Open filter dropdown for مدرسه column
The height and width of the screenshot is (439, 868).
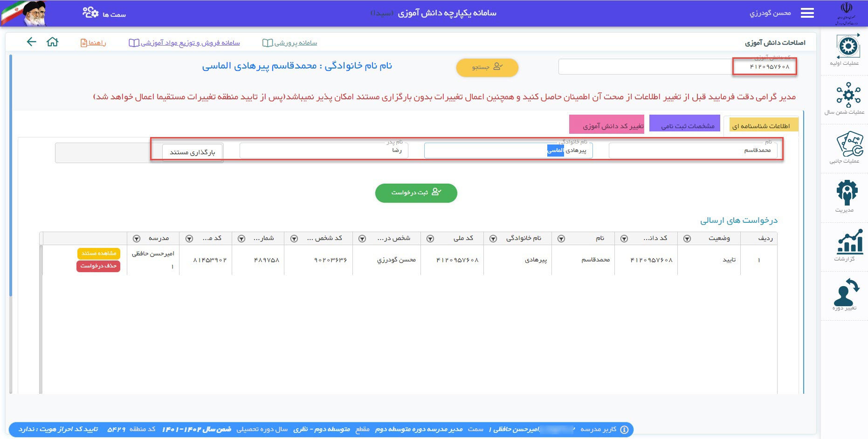click(x=136, y=239)
